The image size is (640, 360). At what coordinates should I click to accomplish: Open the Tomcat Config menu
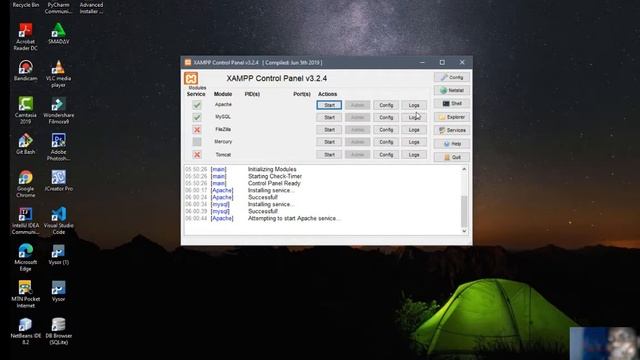click(x=386, y=155)
